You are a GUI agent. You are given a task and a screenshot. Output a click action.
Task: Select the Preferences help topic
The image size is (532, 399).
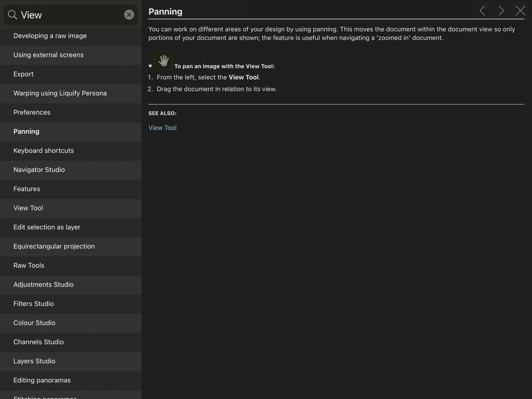[32, 112]
